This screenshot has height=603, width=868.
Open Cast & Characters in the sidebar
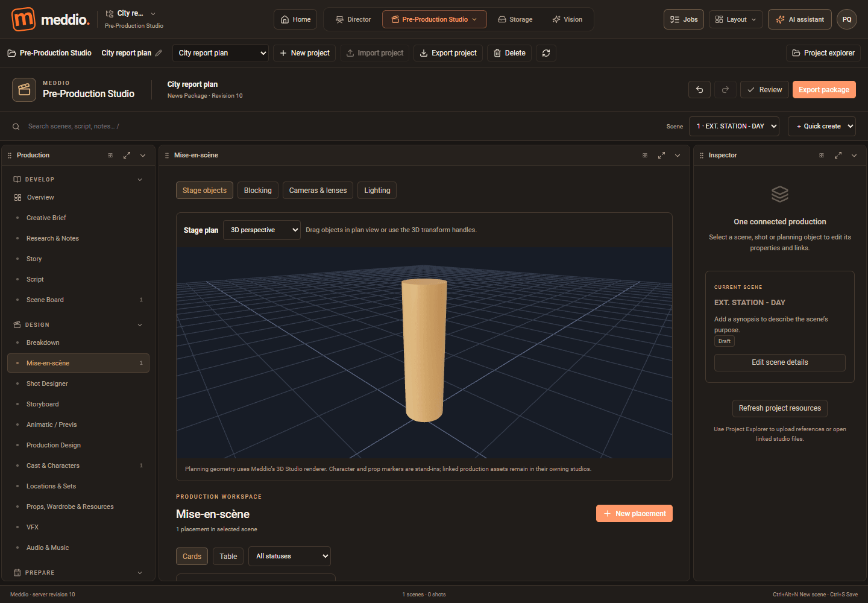point(78,466)
